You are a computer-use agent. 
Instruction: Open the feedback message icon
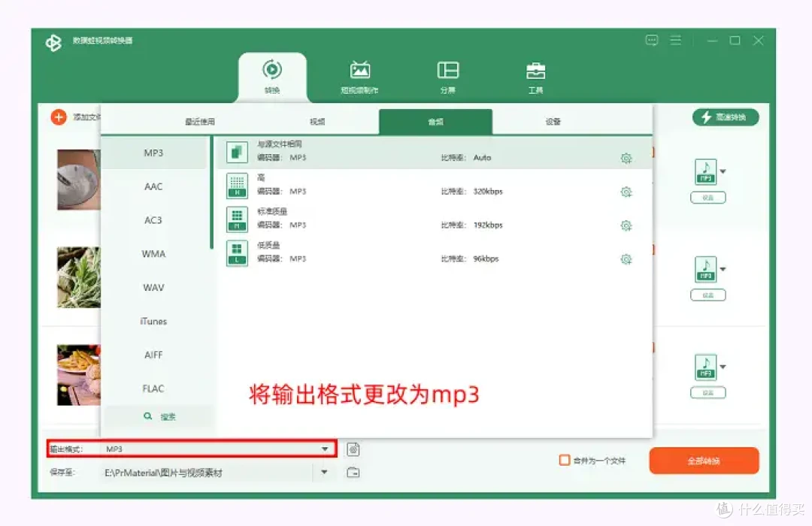tap(651, 41)
